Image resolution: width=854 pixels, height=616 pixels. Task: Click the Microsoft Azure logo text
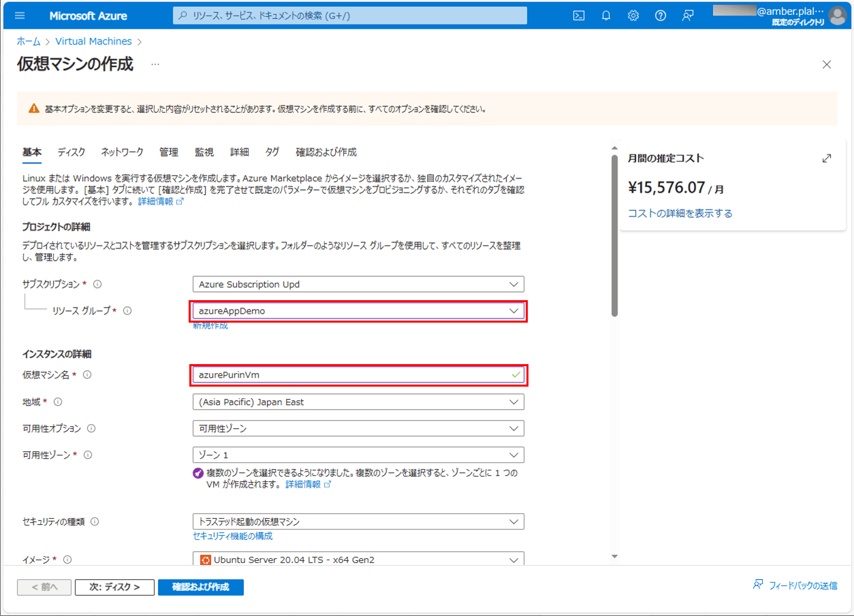coord(88,16)
